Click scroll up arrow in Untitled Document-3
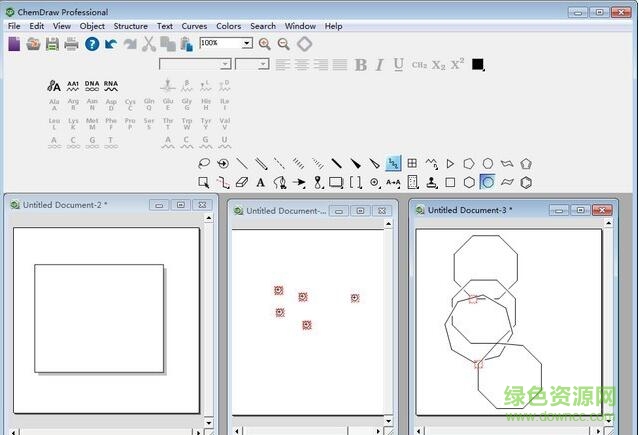The height and width of the screenshot is (435, 639). coord(608,223)
